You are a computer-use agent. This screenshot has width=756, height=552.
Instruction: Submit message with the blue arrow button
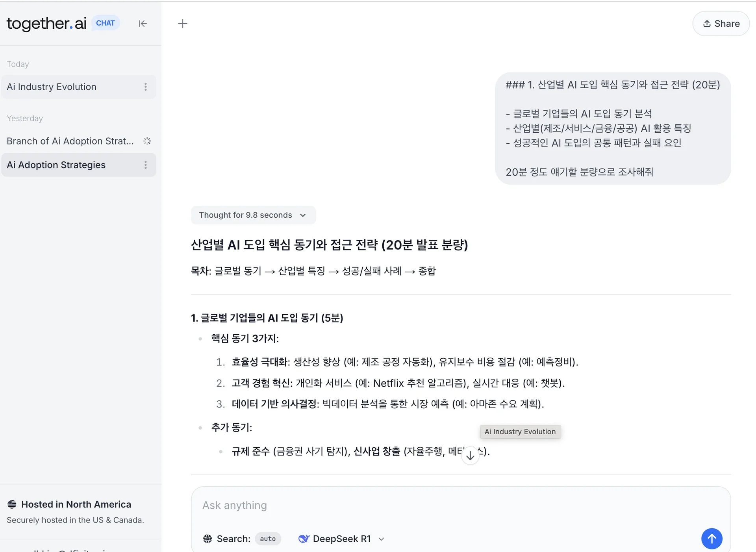[x=712, y=539]
